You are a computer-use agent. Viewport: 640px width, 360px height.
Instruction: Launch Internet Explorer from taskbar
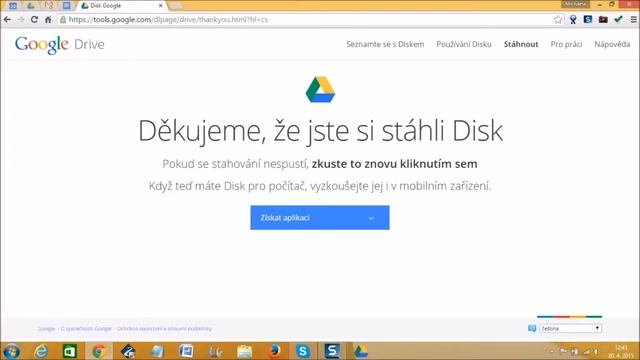(41, 351)
